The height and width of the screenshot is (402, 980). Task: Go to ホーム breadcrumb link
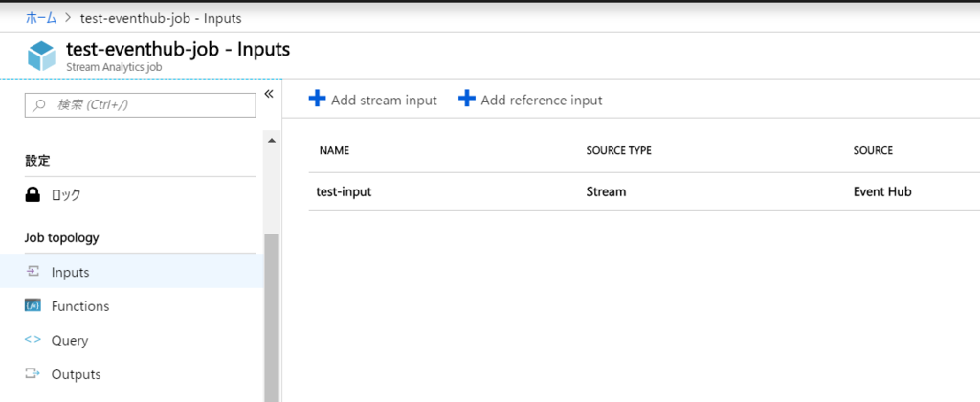click(40, 18)
